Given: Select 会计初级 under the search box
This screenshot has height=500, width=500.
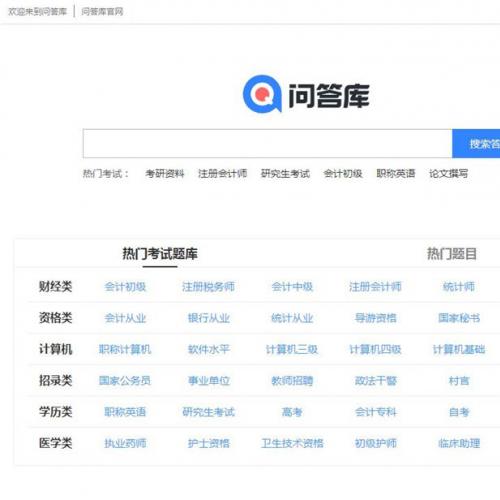Looking at the screenshot, I should tap(343, 174).
